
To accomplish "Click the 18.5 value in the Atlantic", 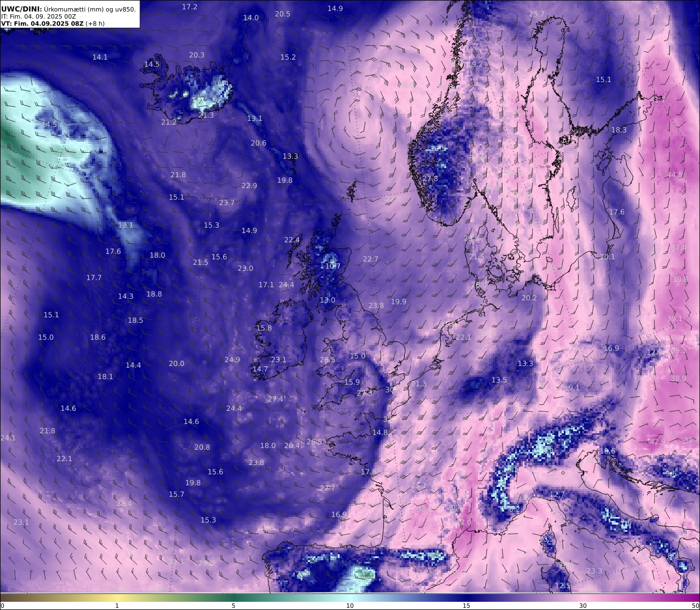I will (x=136, y=321).
